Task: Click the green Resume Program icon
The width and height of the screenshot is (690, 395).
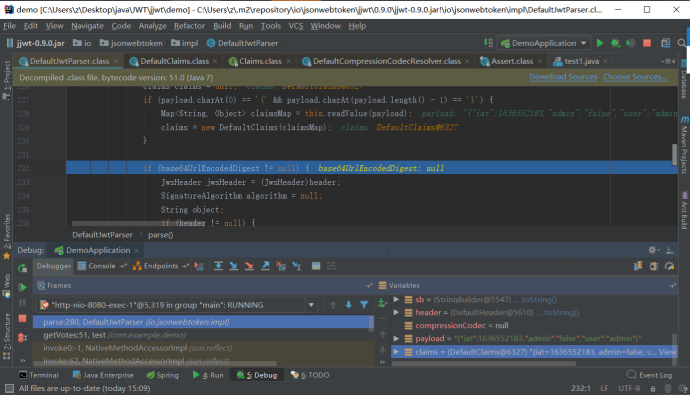Action: point(22,287)
